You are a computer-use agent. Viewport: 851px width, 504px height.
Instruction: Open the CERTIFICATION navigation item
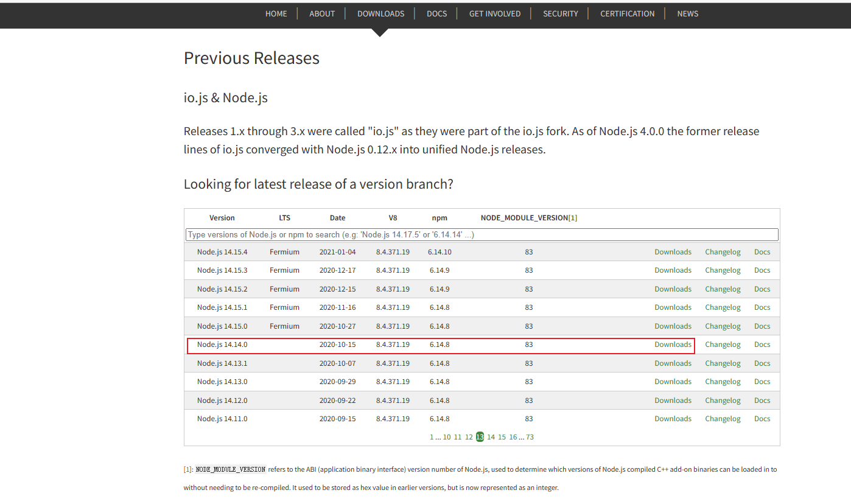click(x=628, y=13)
